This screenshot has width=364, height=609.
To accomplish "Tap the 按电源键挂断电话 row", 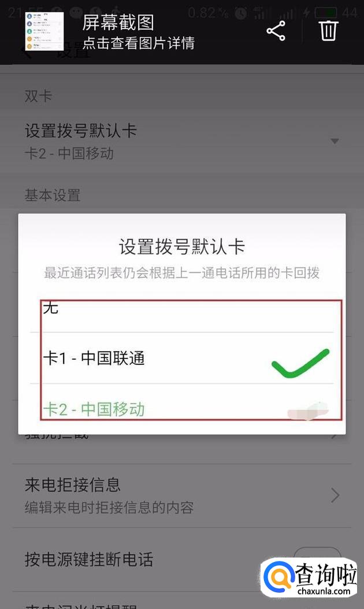I will (182, 560).
